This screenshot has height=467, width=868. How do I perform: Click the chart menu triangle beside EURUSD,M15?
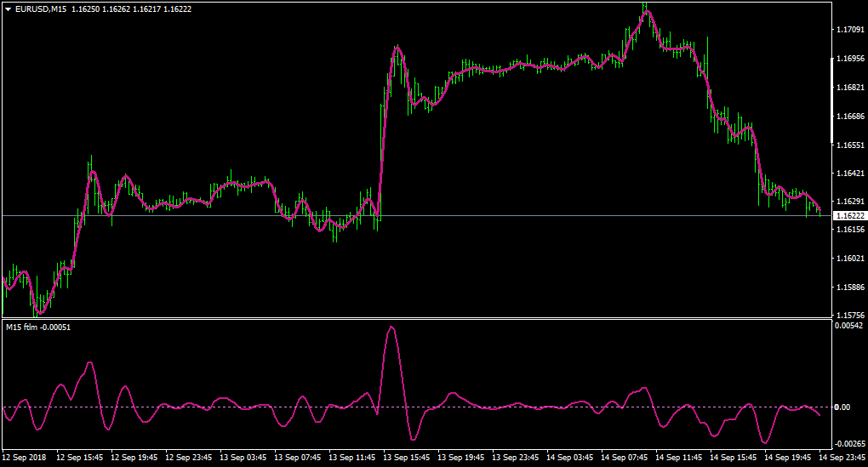click(9, 9)
